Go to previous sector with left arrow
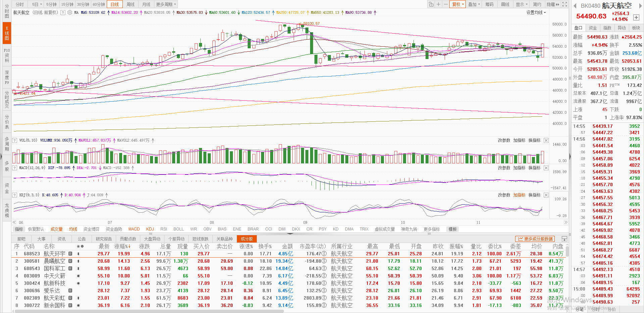This screenshot has width=644, height=313. [575, 6]
